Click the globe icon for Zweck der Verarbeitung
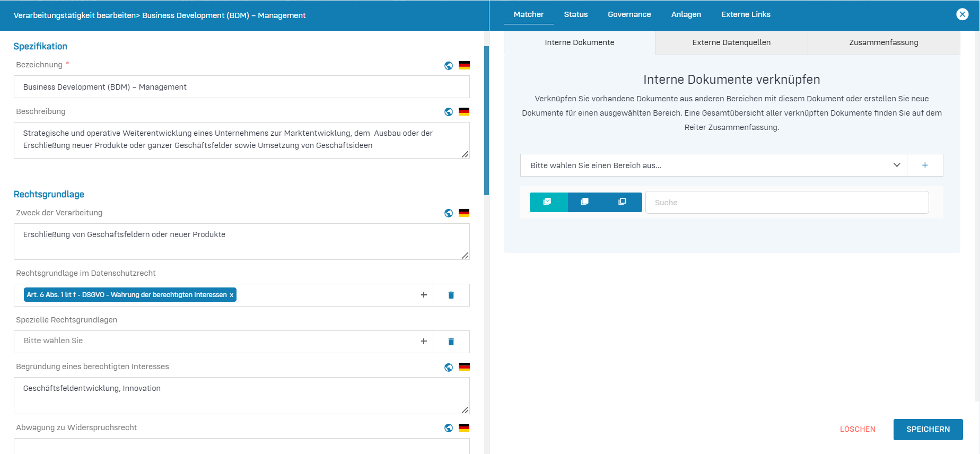Screen dimensions: 980x454 tap(449, 213)
